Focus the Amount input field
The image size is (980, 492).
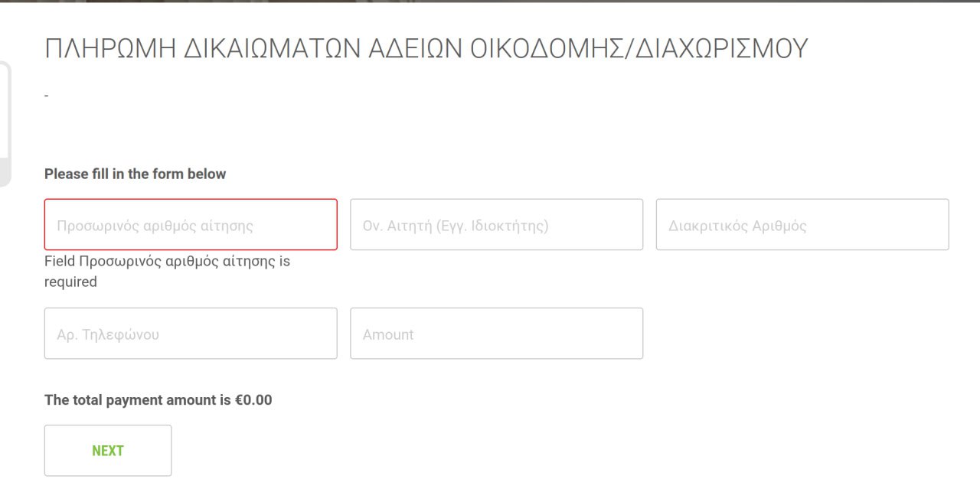coord(496,334)
